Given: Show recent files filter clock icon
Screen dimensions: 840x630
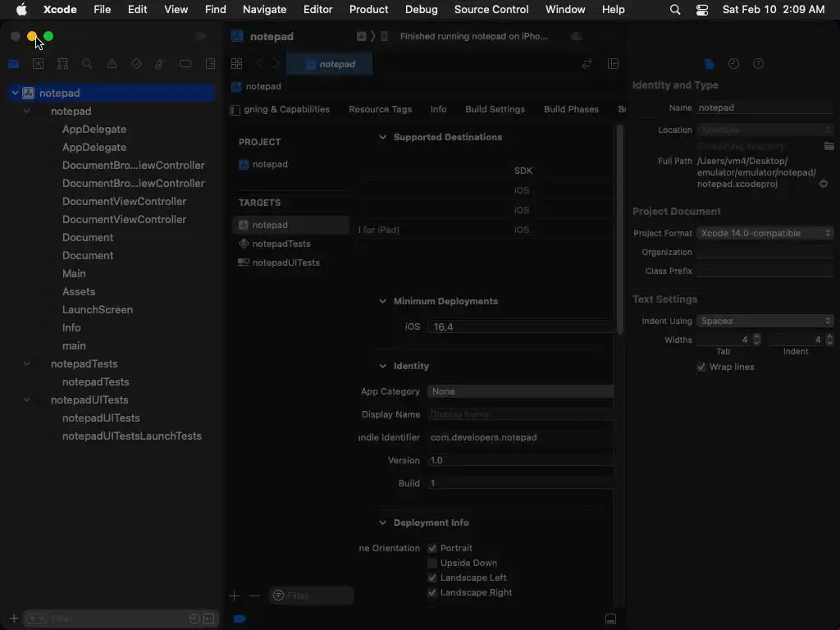Looking at the screenshot, I should 194,619.
